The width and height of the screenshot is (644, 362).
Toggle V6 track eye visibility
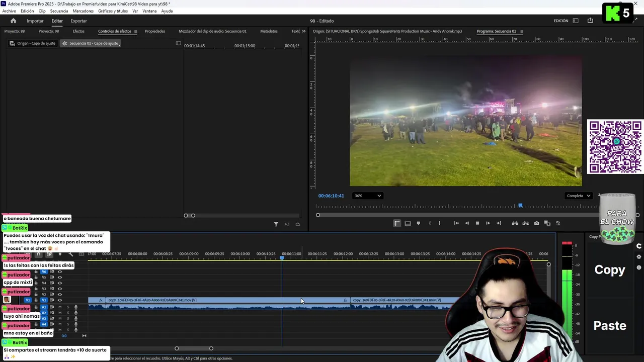pos(59,271)
